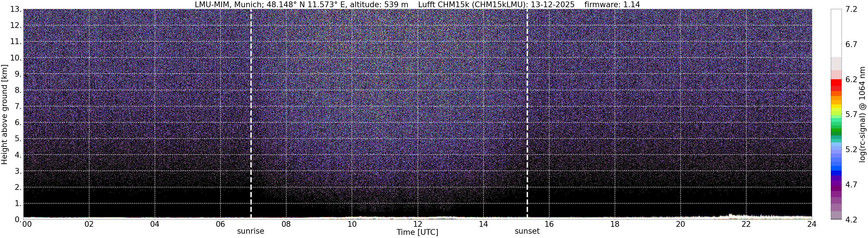Click the "7." tick on the height axis

point(18,107)
